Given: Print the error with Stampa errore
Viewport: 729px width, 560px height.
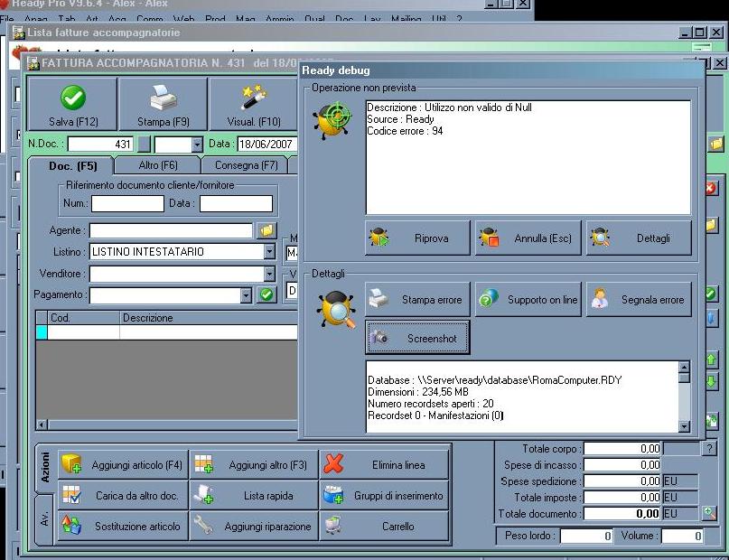Looking at the screenshot, I should point(417,299).
